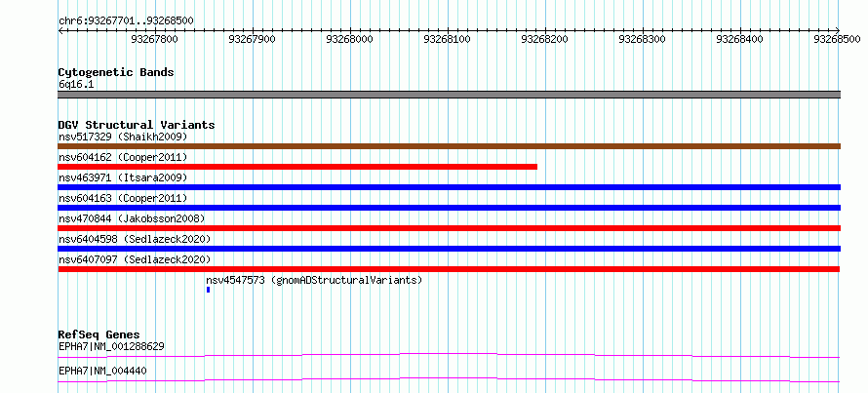
Task: Open the nsv6404598 (Sedlazeck2020) label
Action: point(135,239)
